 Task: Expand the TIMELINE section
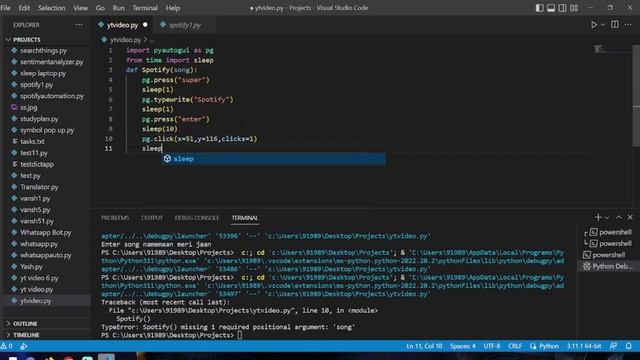click(x=26, y=335)
